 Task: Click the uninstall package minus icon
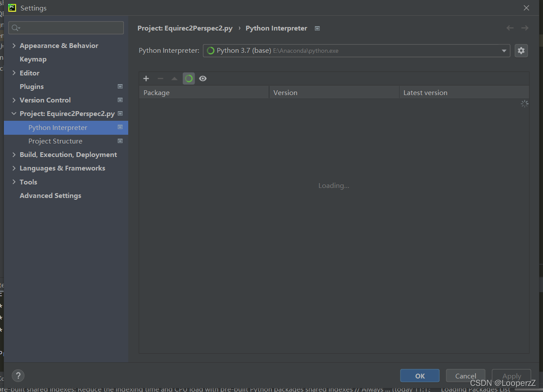(x=160, y=78)
